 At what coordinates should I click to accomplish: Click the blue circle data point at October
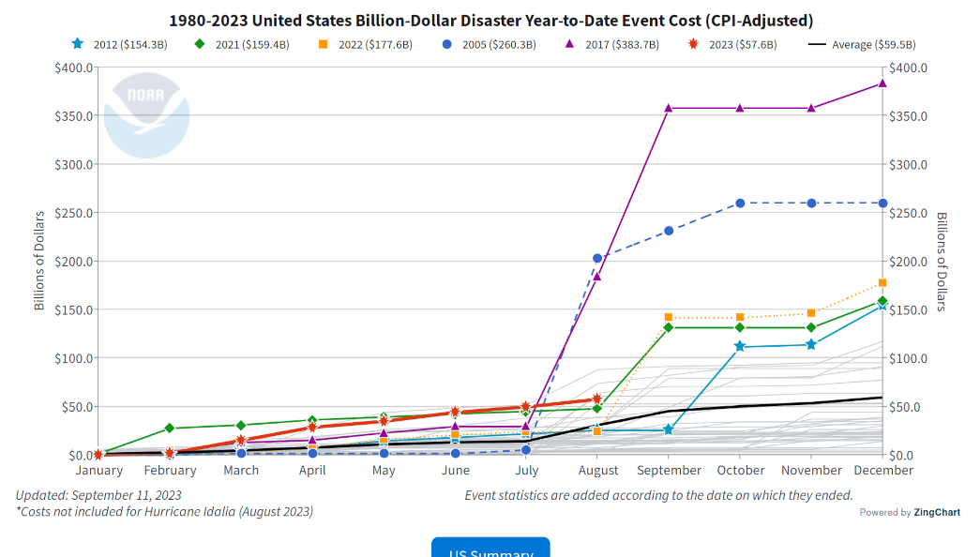pos(741,202)
